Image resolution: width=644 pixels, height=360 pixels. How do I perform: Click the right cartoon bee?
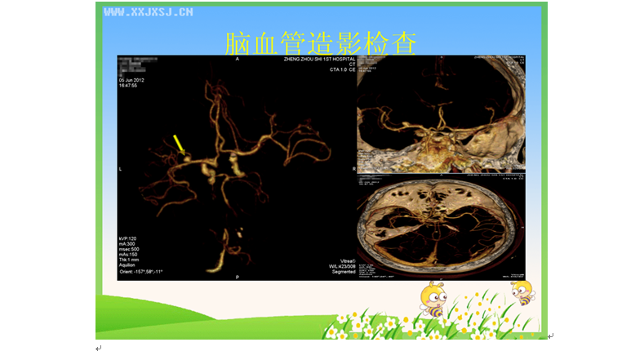[x=522, y=291]
